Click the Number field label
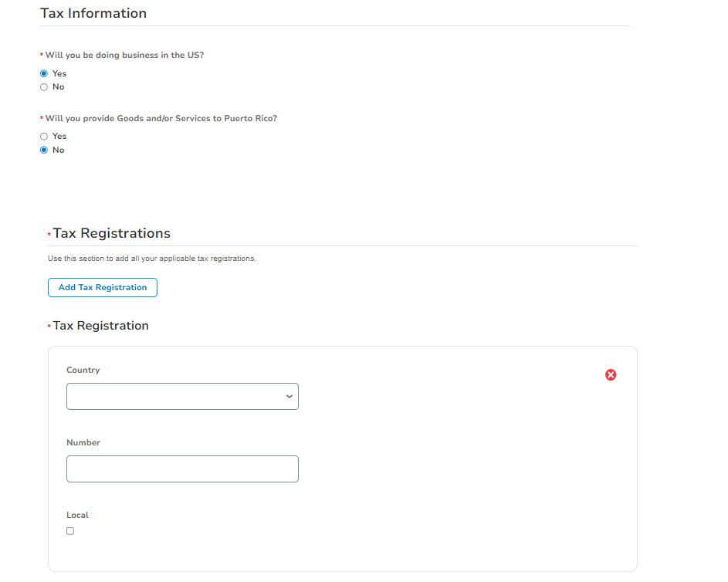The image size is (728, 582). pos(83,443)
